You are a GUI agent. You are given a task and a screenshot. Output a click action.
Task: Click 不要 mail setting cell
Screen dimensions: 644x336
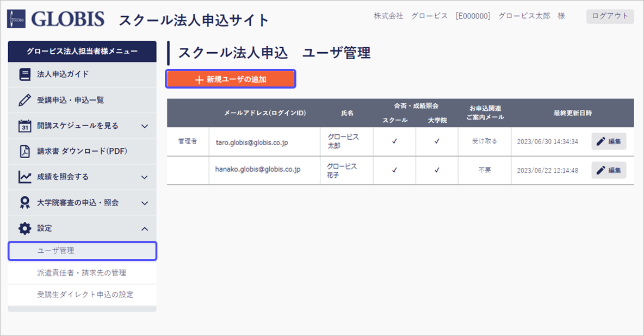coord(484,170)
